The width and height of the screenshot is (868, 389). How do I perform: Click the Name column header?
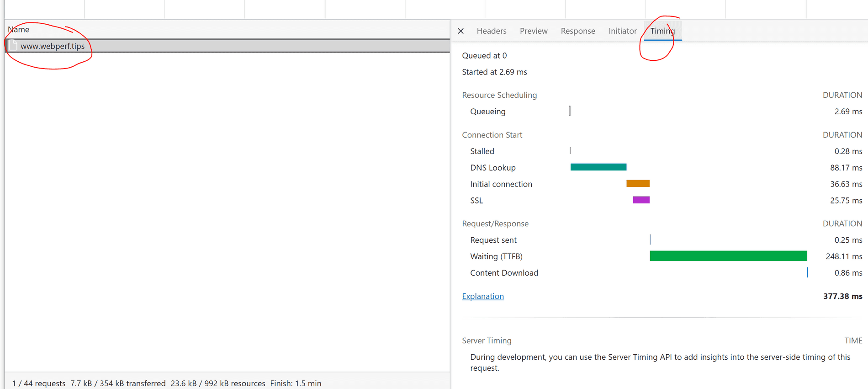[19, 30]
